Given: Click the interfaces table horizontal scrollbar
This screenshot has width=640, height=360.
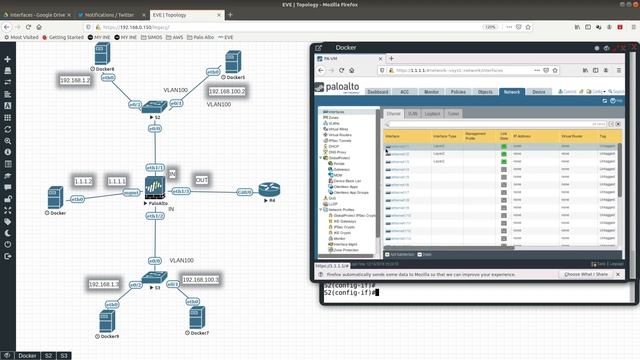Looking at the screenshot, I should (x=449, y=247).
